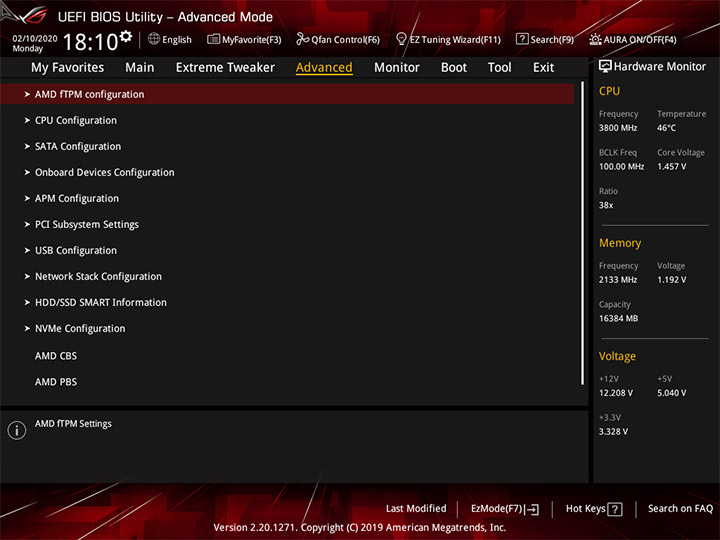Click the memory capacity value 16384 MB
This screenshot has height=540, width=720.
(x=618, y=319)
